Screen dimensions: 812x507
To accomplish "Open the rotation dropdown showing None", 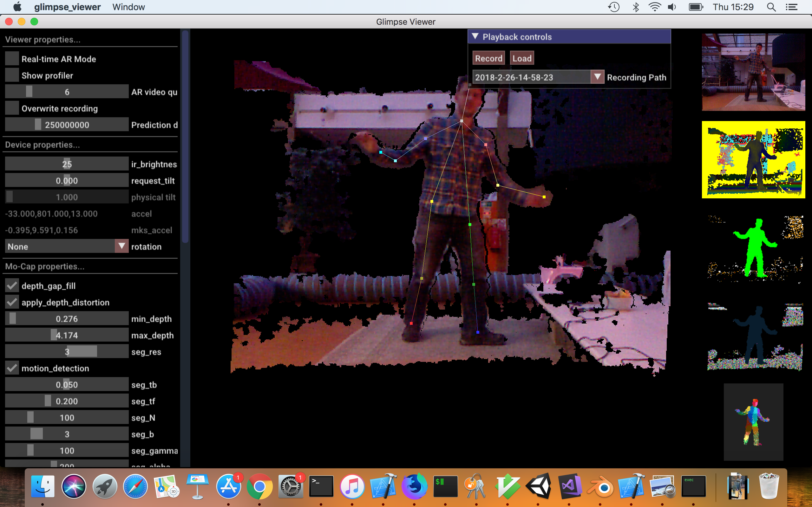I will click(x=121, y=246).
